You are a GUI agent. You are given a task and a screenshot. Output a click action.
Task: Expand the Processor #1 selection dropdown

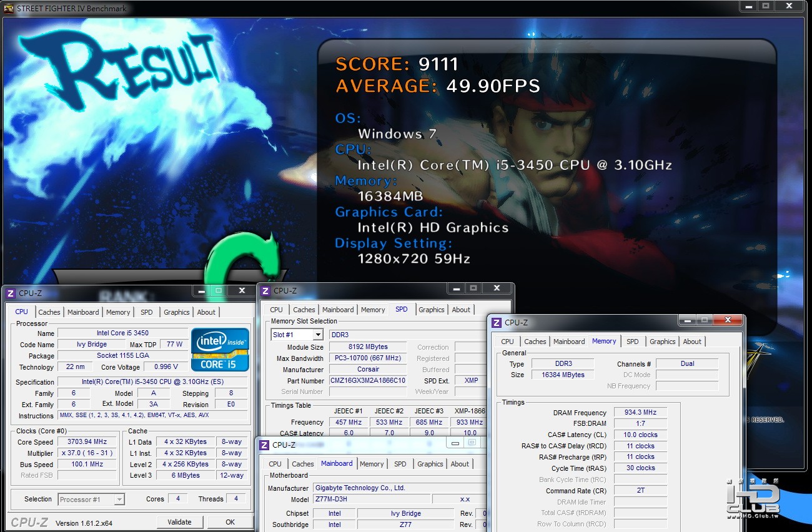coord(119,499)
